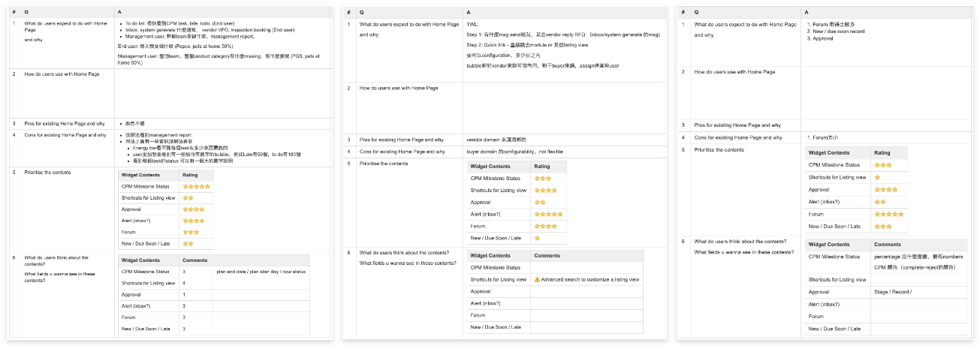Click the empty answer cell for question 2, middle table
980x349 pixels.
point(565,107)
